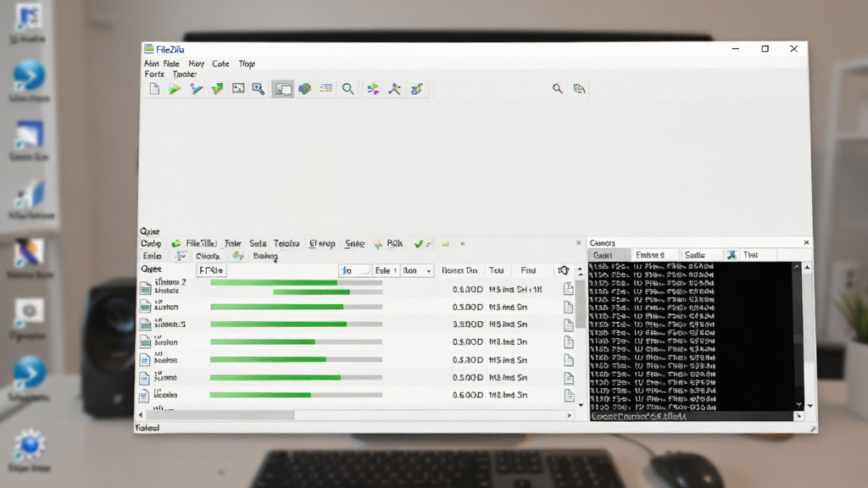This screenshot has height=488, width=868.
Task: Click the pin icon at the queue header's right
Action: click(564, 270)
